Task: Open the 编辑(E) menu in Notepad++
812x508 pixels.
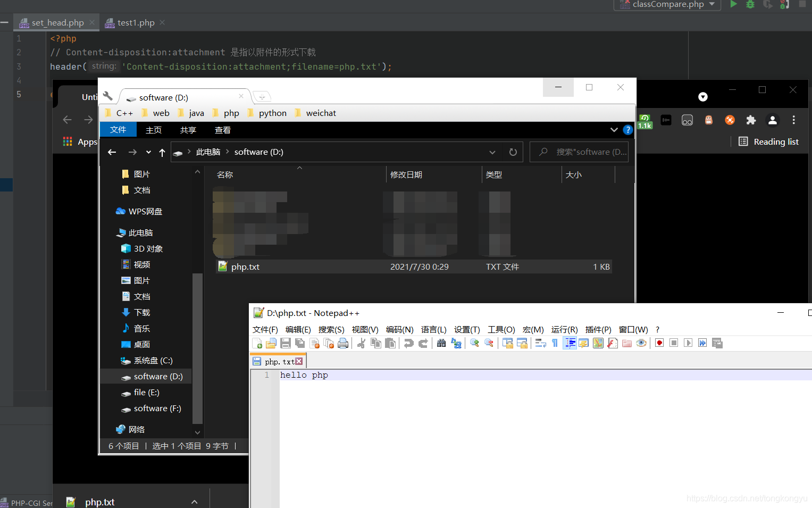Action: (x=298, y=330)
